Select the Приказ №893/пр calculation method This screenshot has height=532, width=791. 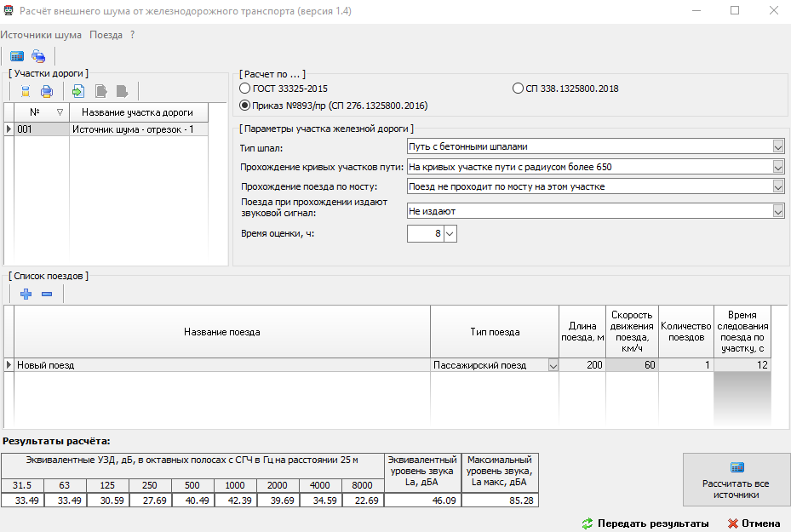[x=244, y=106]
